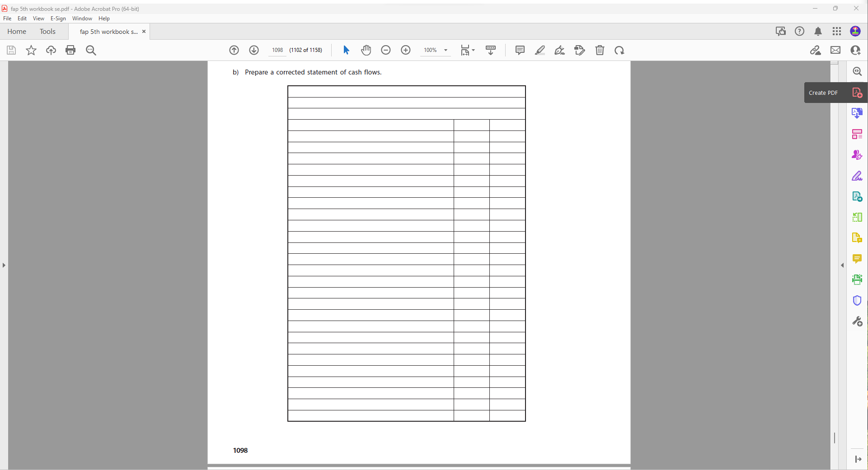Choose the selection arrow tool
The width and height of the screenshot is (868, 470).
click(x=346, y=50)
